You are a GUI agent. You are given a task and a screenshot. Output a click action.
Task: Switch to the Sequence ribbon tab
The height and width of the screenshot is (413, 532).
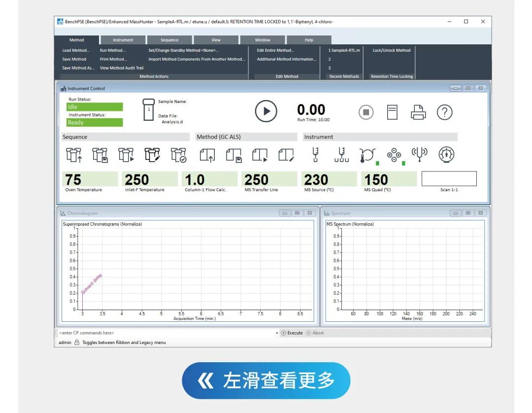[169, 40]
